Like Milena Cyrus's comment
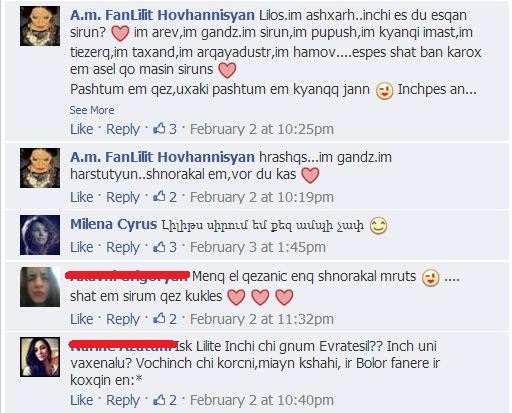 tap(82, 247)
